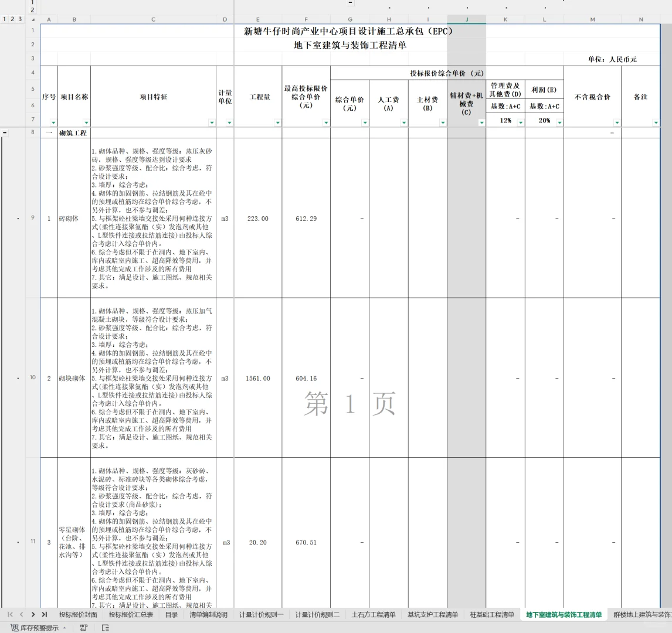Go to the previous sheet tab

(22, 614)
